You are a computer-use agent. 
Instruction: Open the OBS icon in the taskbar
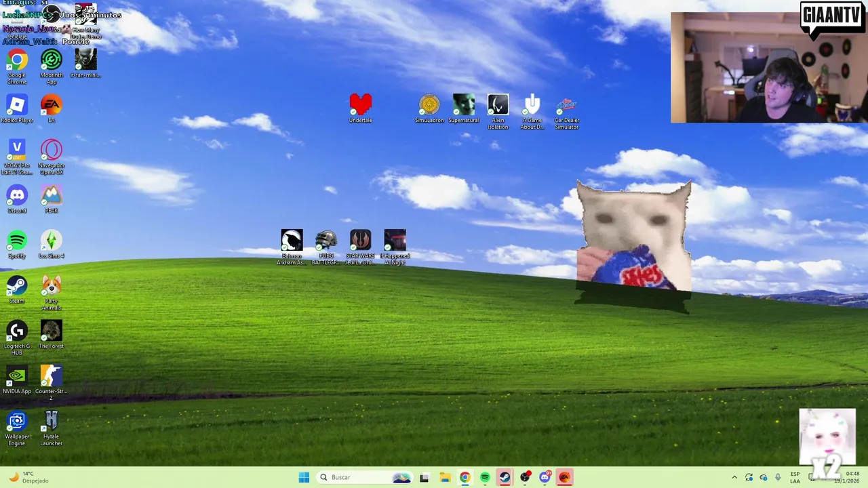[525, 477]
